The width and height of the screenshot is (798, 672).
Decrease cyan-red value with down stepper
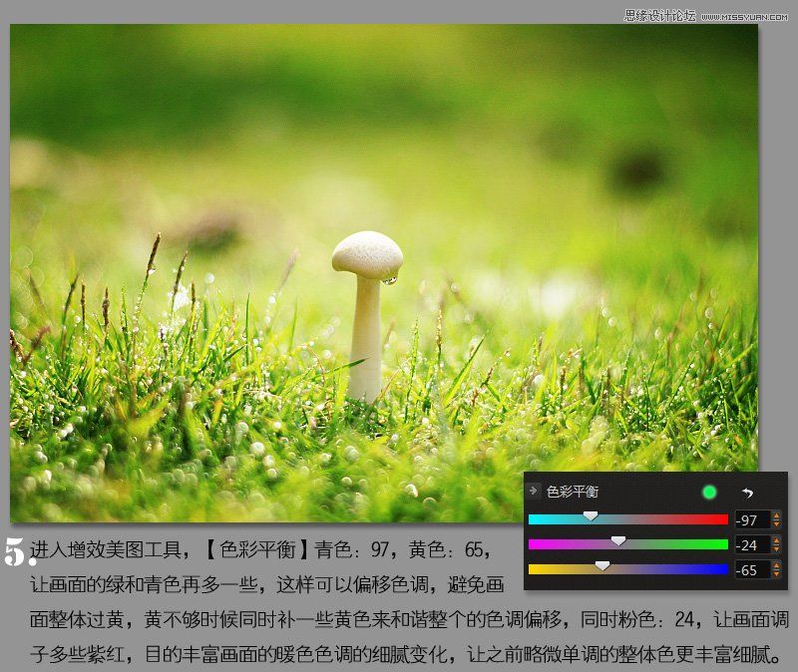click(x=777, y=523)
